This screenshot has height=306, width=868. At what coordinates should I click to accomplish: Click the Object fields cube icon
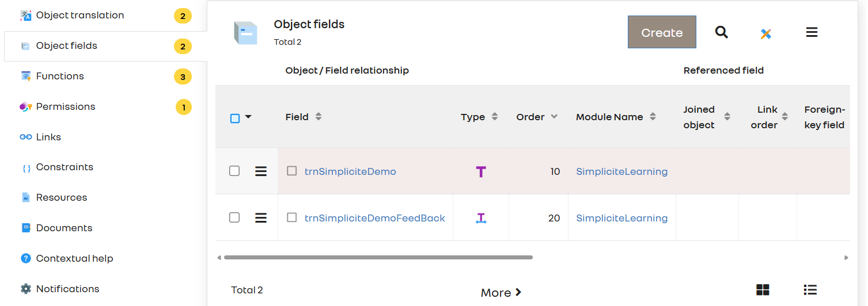coord(245,33)
